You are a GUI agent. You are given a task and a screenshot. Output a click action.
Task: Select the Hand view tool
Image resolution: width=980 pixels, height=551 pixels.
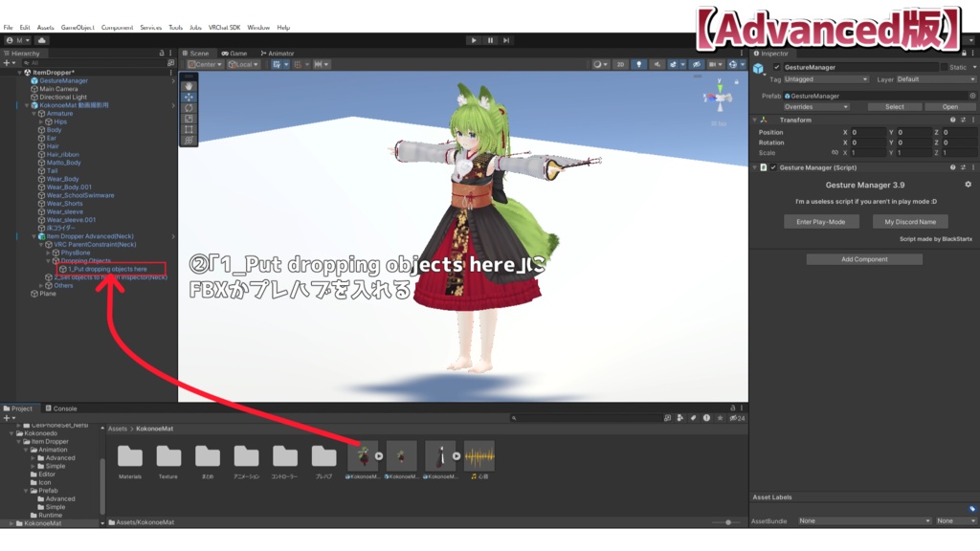click(x=189, y=86)
